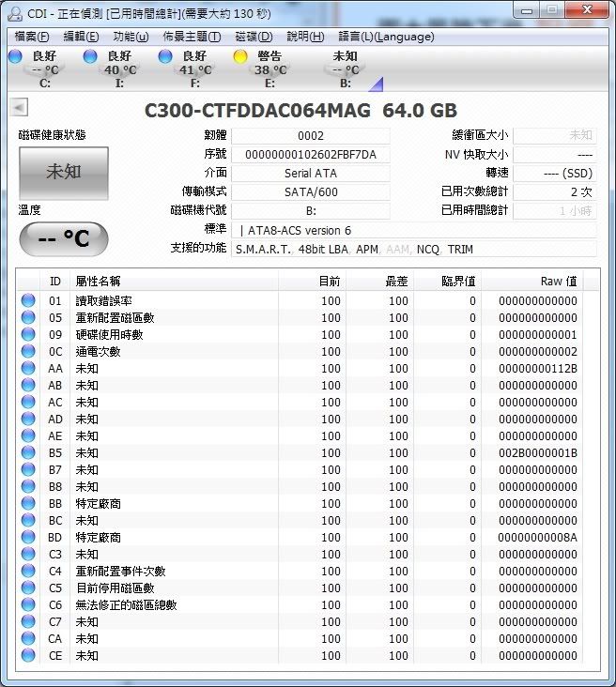The height and width of the screenshot is (687, 616).
Task: Click the ID column header
Action: pyautogui.click(x=54, y=282)
